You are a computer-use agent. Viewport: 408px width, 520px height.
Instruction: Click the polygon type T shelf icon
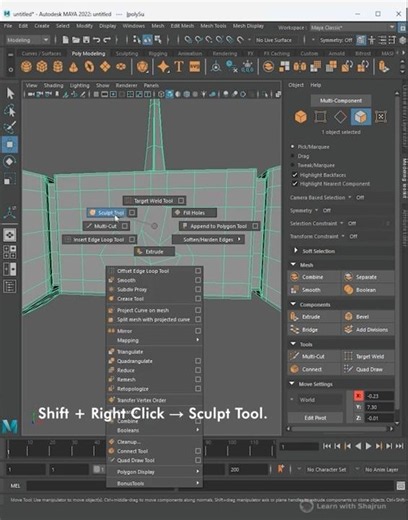click(179, 66)
